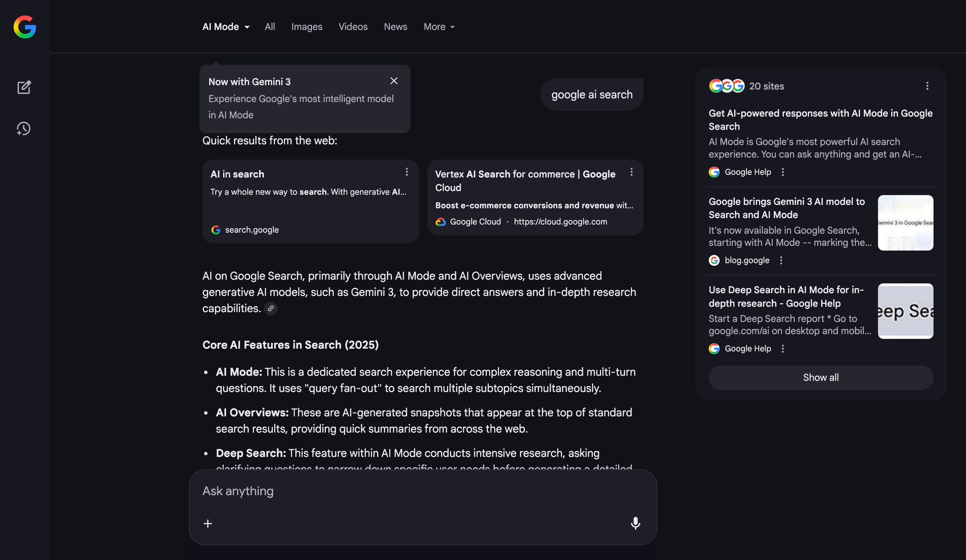Click the microphone voice search icon
Screen dimensions: 966x560
pyautogui.click(x=636, y=523)
